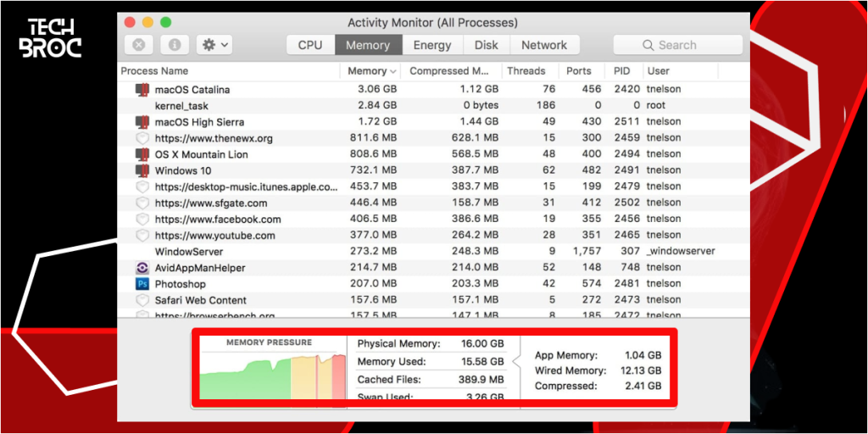Open the gear action menu dropdown
868x434 pixels.
pos(214,46)
